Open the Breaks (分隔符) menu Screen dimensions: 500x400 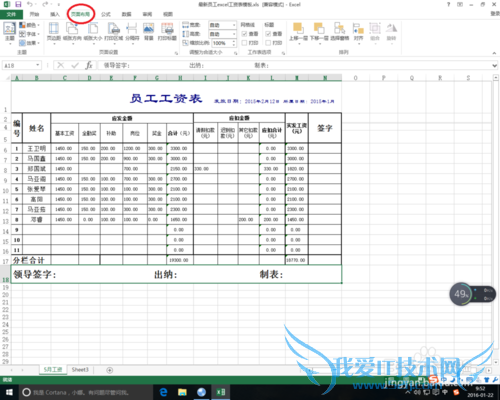coord(132,33)
